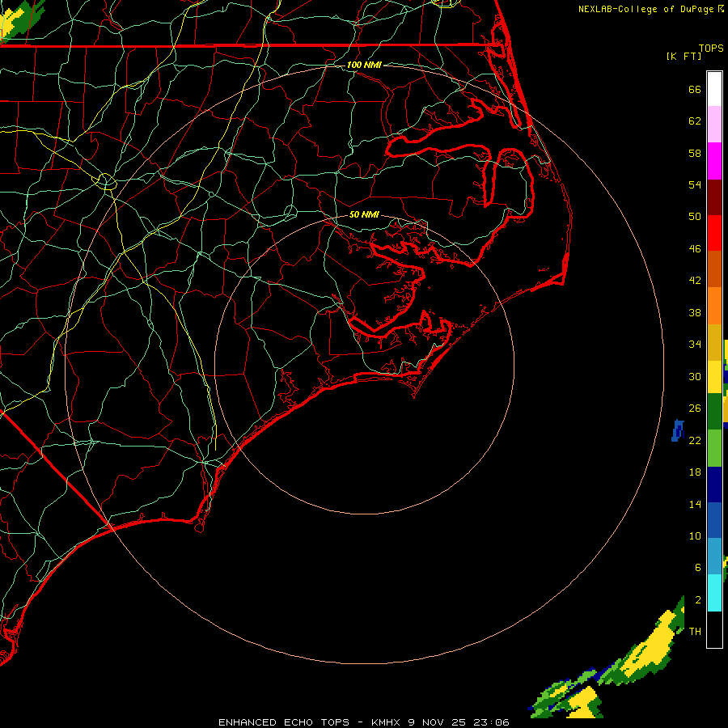Click the bright red legend swatch
Image resolution: width=728 pixels, height=728 pixels.
(714, 233)
